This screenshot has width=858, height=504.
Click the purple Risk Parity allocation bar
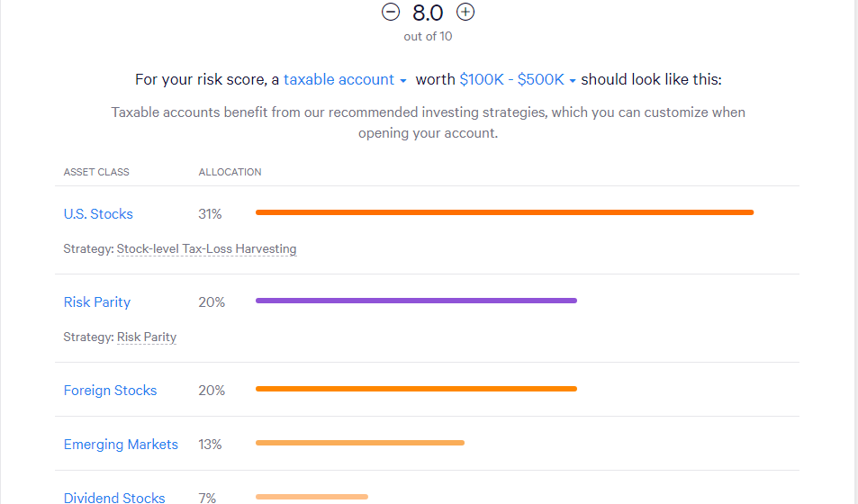coord(416,301)
